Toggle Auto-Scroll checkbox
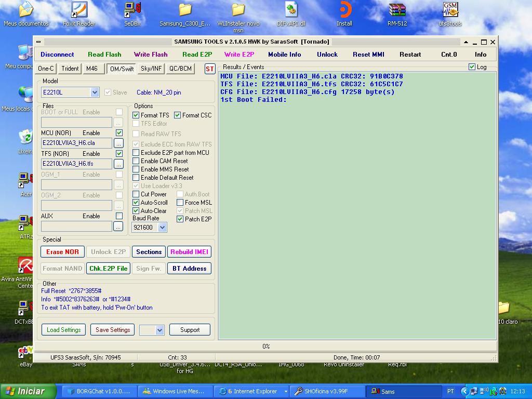532x399 pixels. [x=136, y=202]
